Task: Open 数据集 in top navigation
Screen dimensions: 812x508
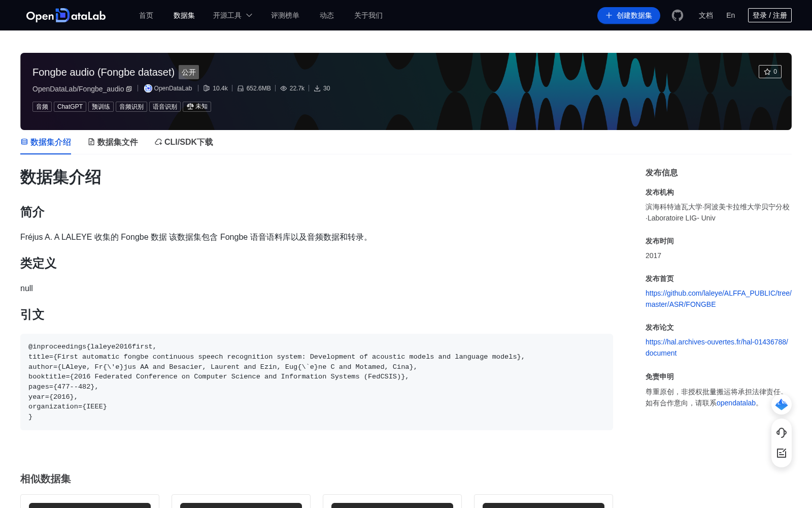Action: click(x=184, y=15)
